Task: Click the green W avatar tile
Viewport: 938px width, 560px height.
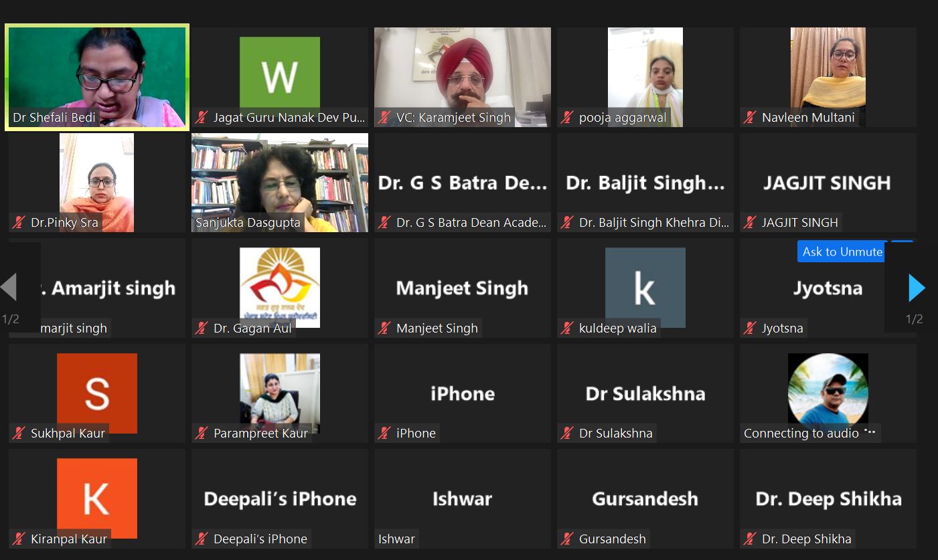Action: pos(280,77)
